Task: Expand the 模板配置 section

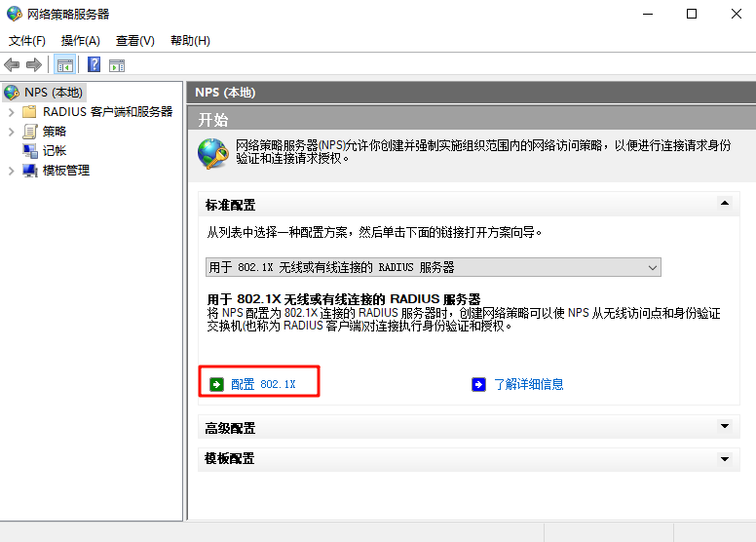Action: (723, 458)
